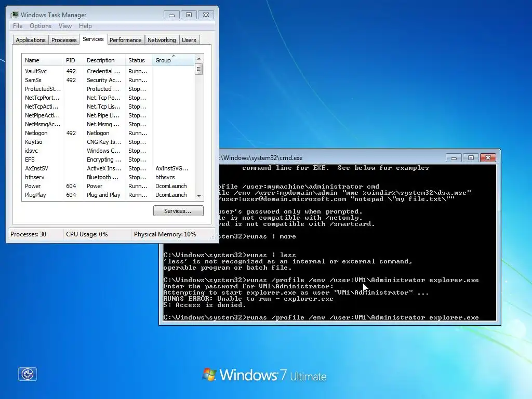Select the KeyIso service row
This screenshot has width=532, height=399.
click(x=108, y=142)
